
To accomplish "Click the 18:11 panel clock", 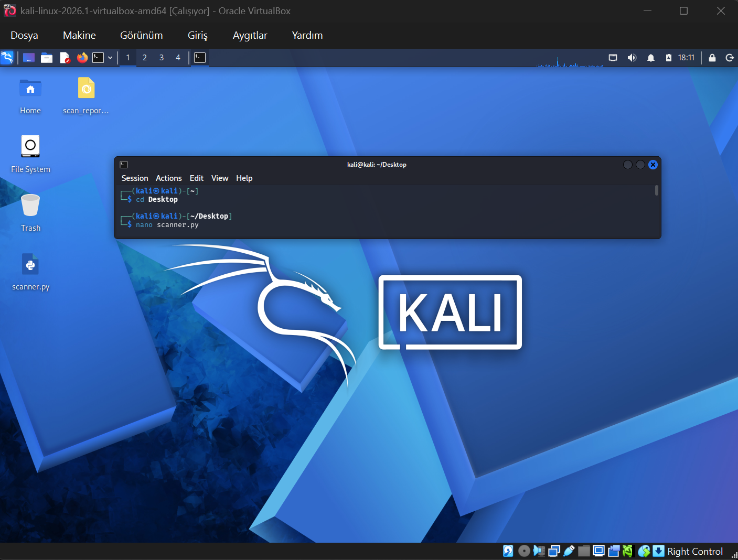I will [x=686, y=58].
